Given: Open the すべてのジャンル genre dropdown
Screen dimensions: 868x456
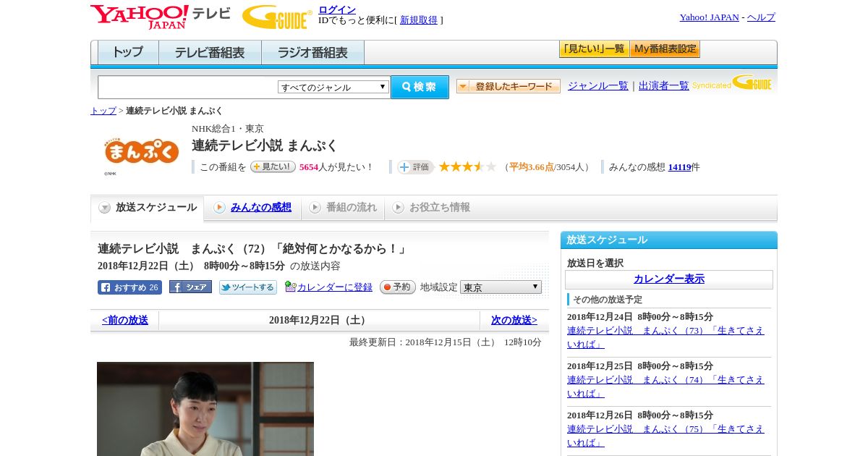Looking at the screenshot, I should pyautogui.click(x=333, y=87).
